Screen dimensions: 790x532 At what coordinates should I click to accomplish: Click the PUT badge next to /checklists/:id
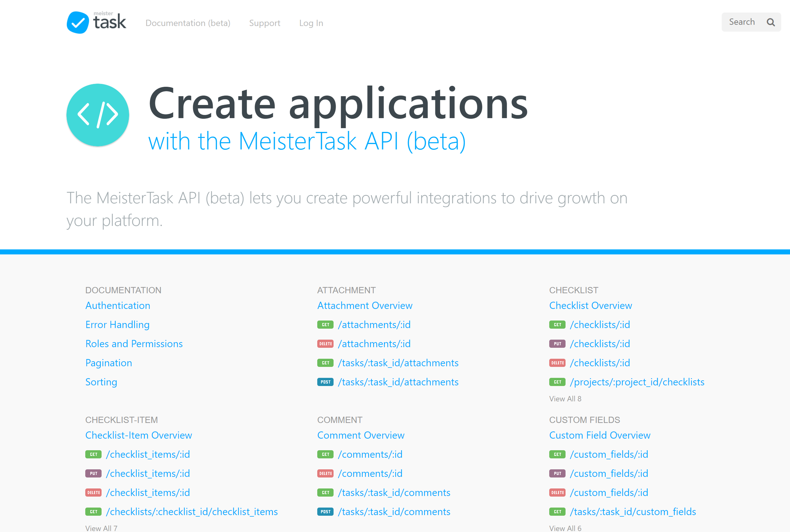coord(557,344)
